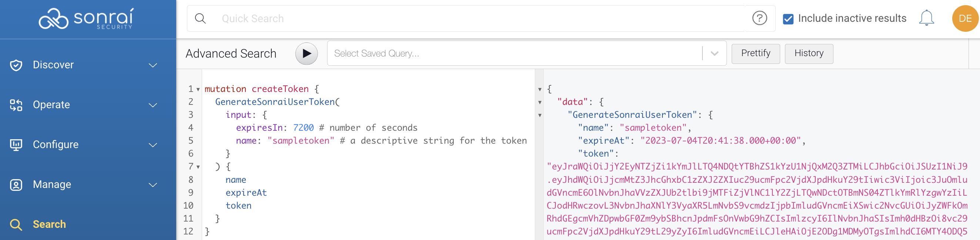Select the Search menu item
This screenshot has width=980, height=240.
tap(49, 224)
